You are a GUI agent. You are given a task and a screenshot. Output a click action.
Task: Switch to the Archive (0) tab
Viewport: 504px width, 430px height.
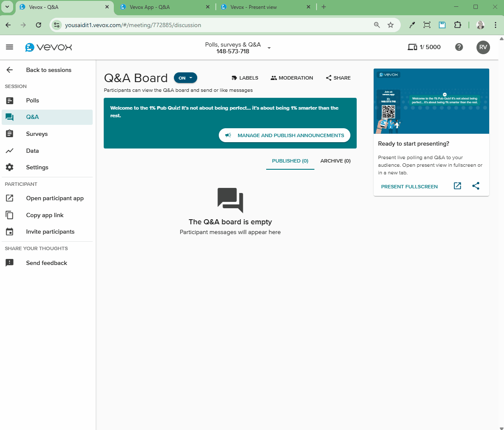(x=335, y=161)
